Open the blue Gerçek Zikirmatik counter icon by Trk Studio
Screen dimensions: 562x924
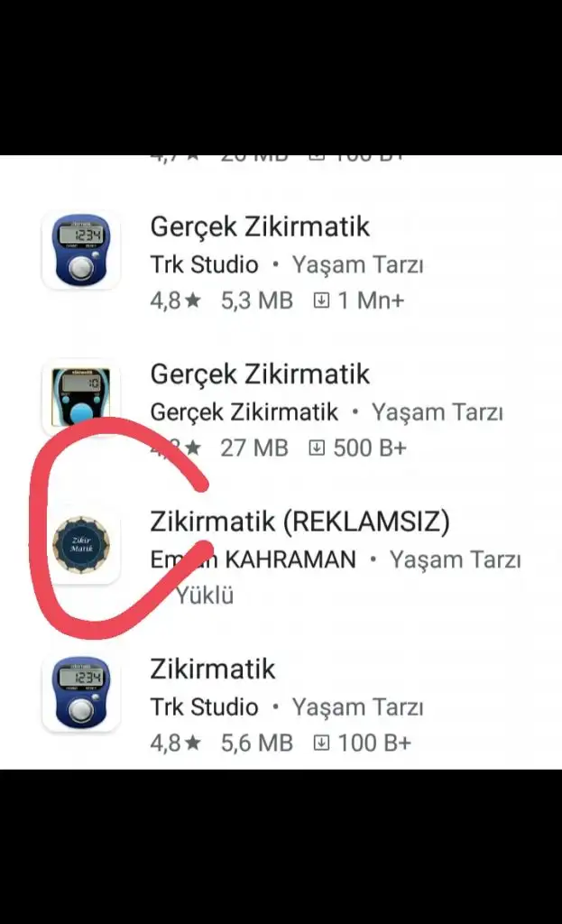click(x=81, y=251)
